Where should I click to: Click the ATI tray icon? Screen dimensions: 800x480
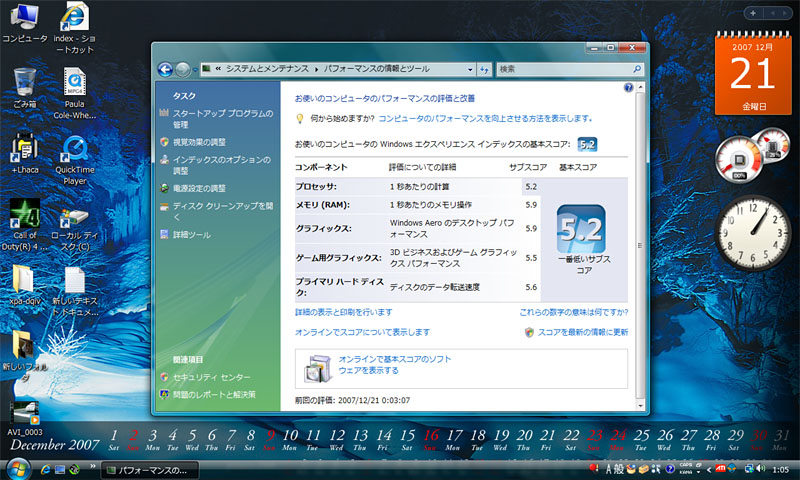pos(720,469)
